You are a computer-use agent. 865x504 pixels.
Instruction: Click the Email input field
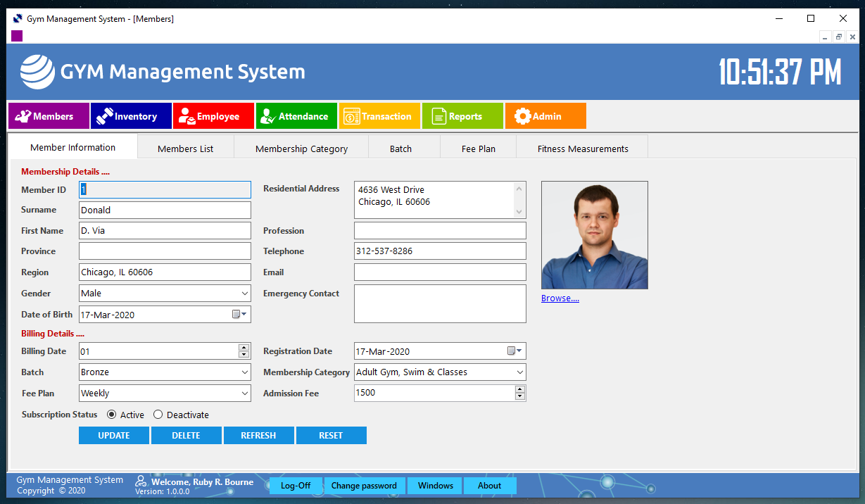440,272
